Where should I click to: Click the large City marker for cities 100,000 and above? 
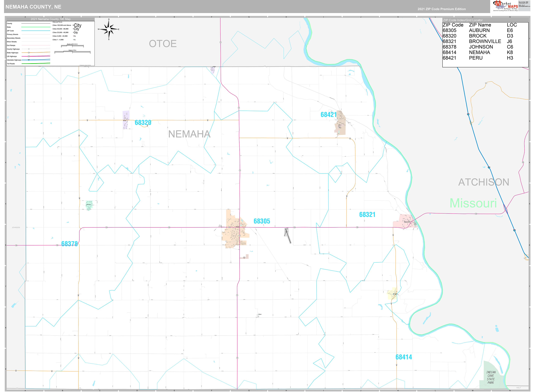coord(77,25)
